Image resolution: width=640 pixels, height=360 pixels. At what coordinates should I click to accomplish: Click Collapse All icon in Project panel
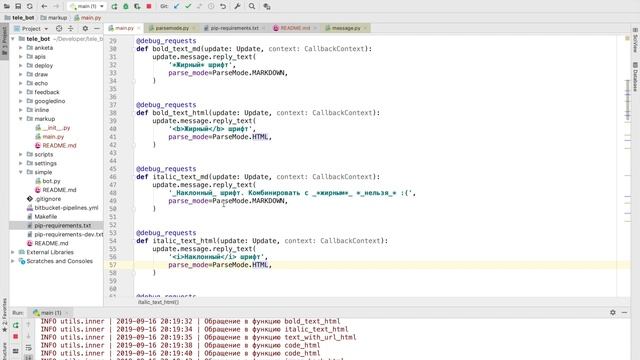point(71,29)
